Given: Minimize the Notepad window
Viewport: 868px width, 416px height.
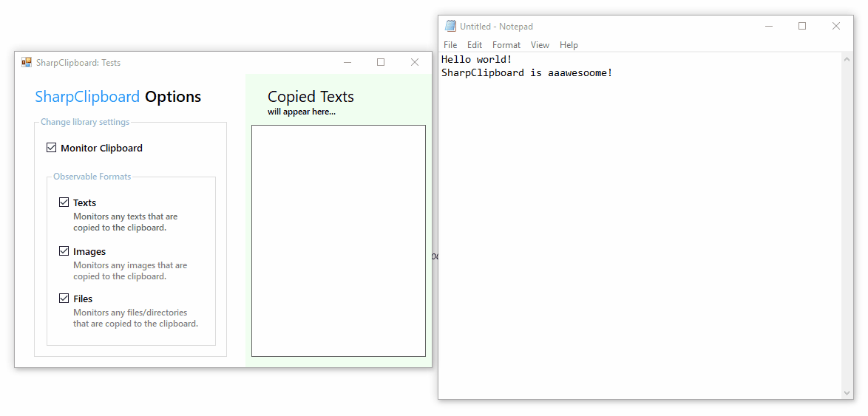Looking at the screenshot, I should 769,27.
